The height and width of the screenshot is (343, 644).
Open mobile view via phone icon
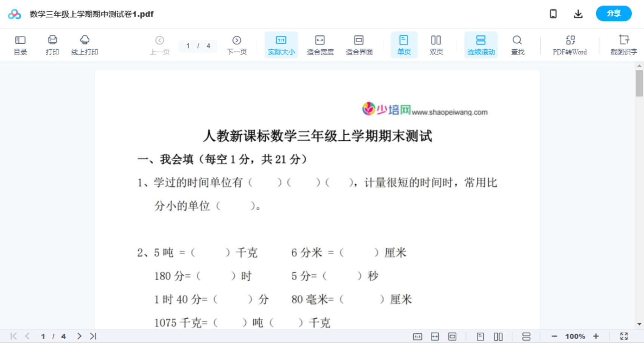tap(553, 13)
